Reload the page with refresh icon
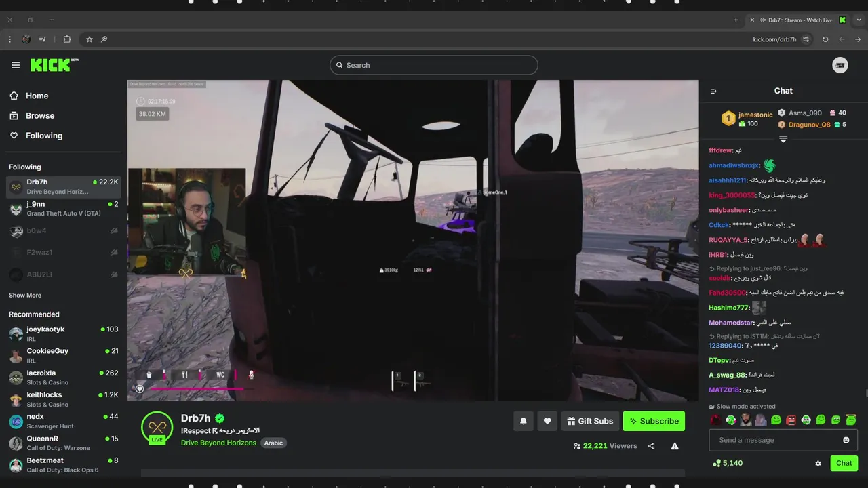 [825, 39]
